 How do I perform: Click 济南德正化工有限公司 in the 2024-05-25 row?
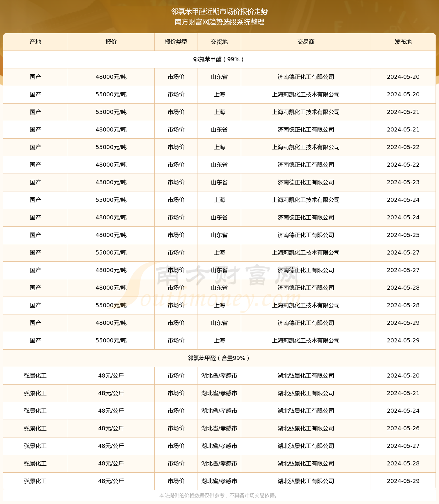pyautogui.click(x=306, y=235)
